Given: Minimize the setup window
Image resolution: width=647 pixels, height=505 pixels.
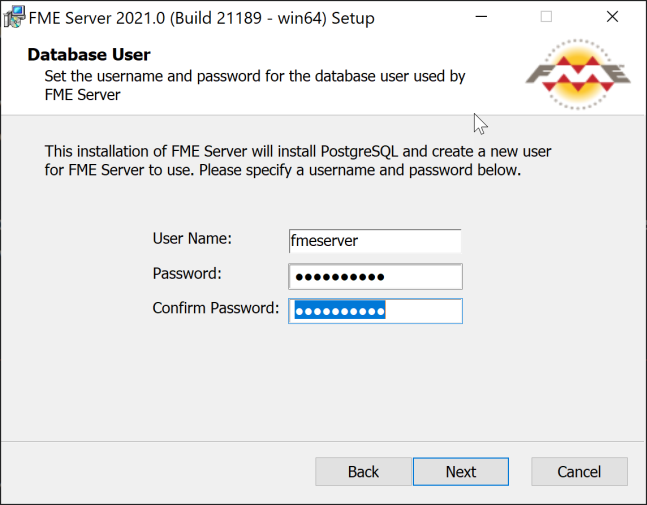Looking at the screenshot, I should pyautogui.click(x=481, y=17).
